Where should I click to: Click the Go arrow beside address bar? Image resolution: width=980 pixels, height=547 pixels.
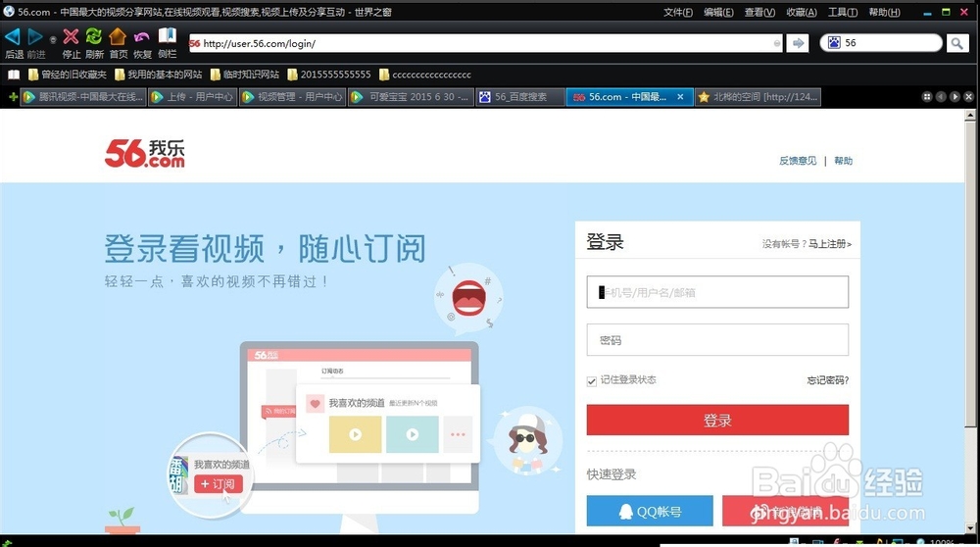click(x=798, y=43)
